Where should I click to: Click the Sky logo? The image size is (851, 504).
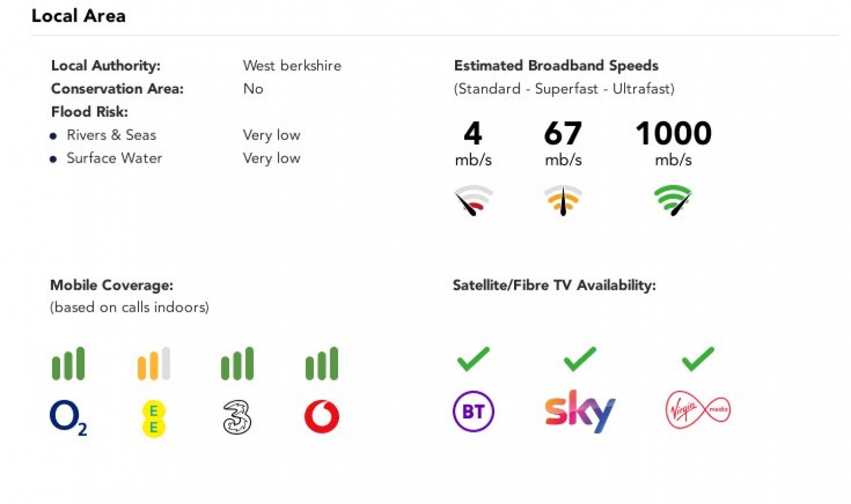[579, 411]
